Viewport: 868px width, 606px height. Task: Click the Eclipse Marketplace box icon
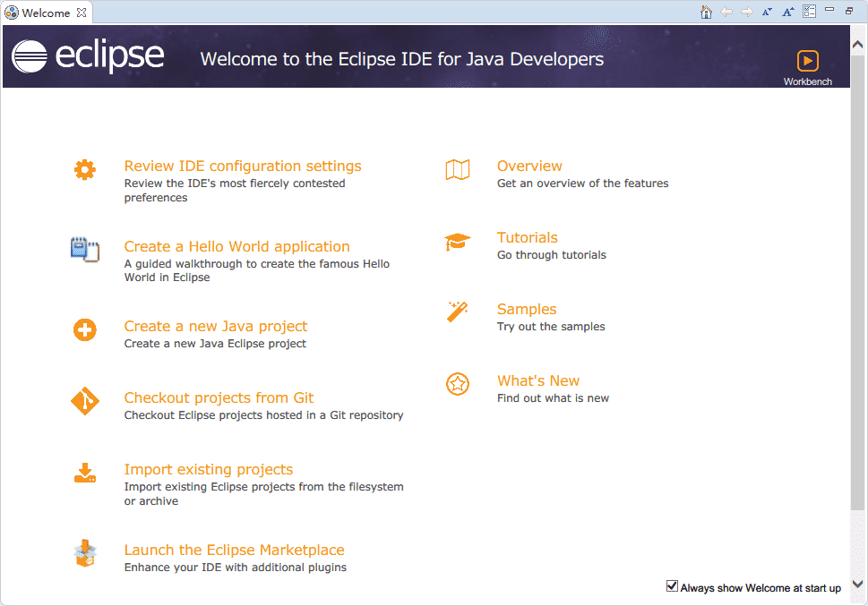coord(84,554)
